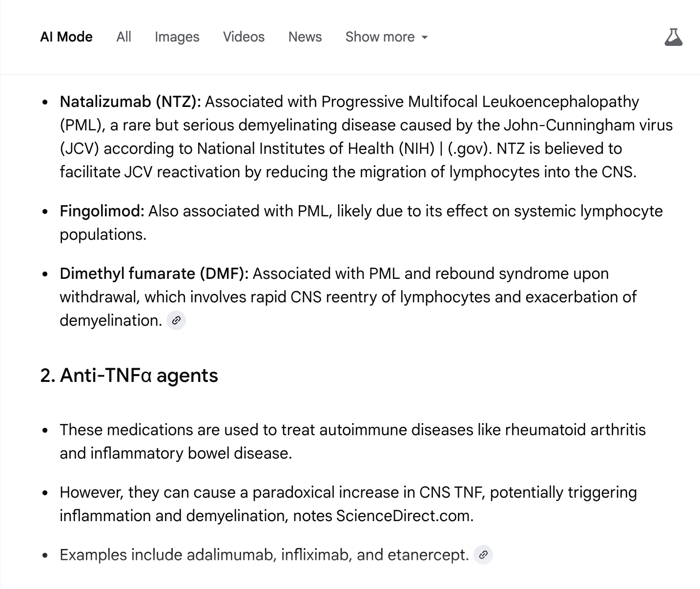Click the word "adalimumab" in examples
700x589 pixels.
[x=230, y=555]
